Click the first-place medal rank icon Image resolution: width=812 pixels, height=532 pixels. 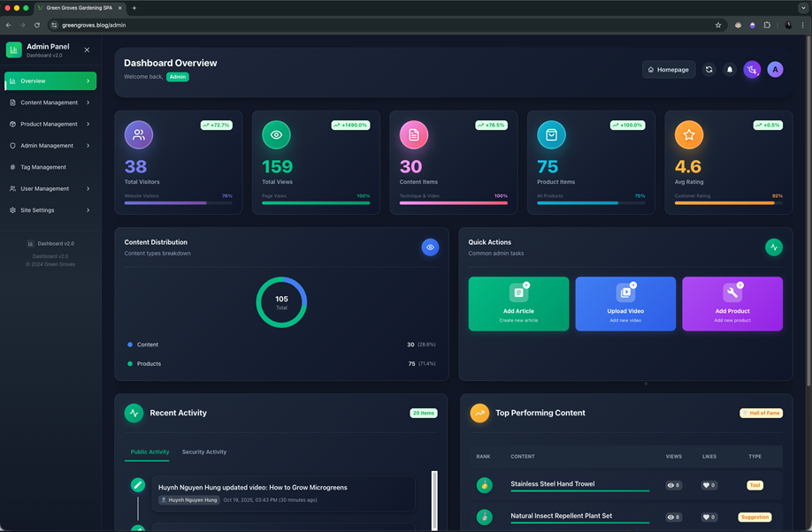[x=484, y=485]
